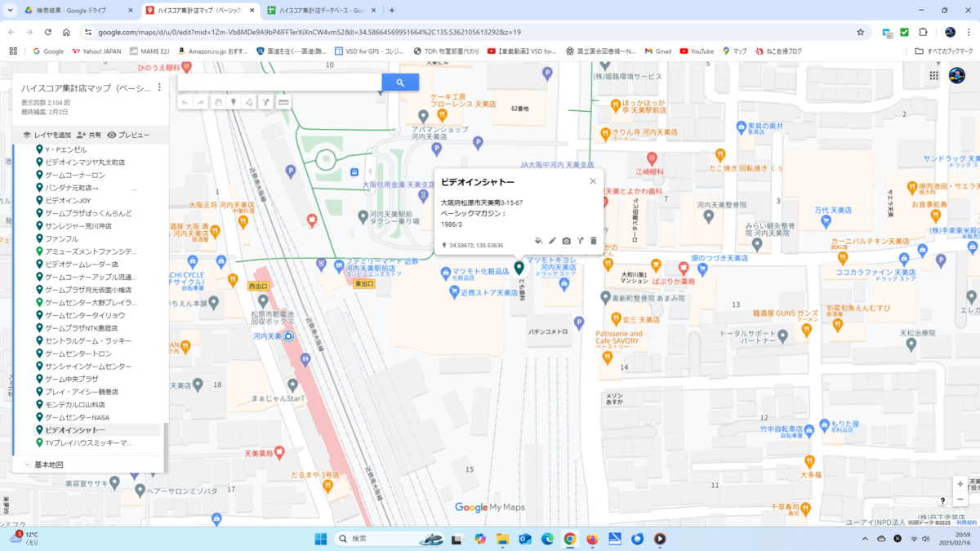Click the Redo arrow in map toolbar
This screenshot has height=551, width=980.
pyautogui.click(x=201, y=102)
